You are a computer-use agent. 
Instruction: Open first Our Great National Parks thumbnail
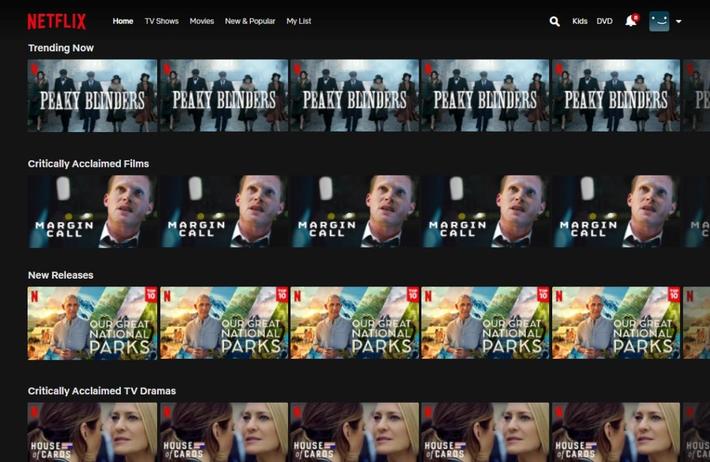[92, 323]
